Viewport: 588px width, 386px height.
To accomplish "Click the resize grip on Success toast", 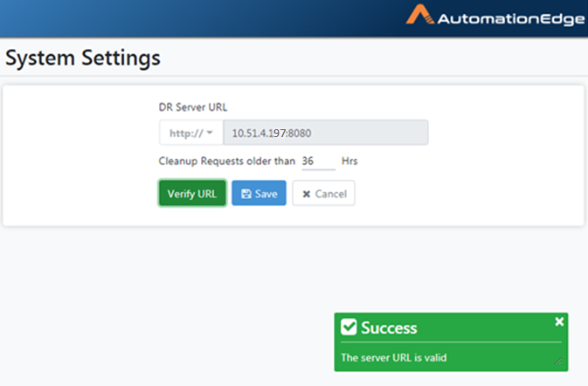I will click(x=558, y=362).
